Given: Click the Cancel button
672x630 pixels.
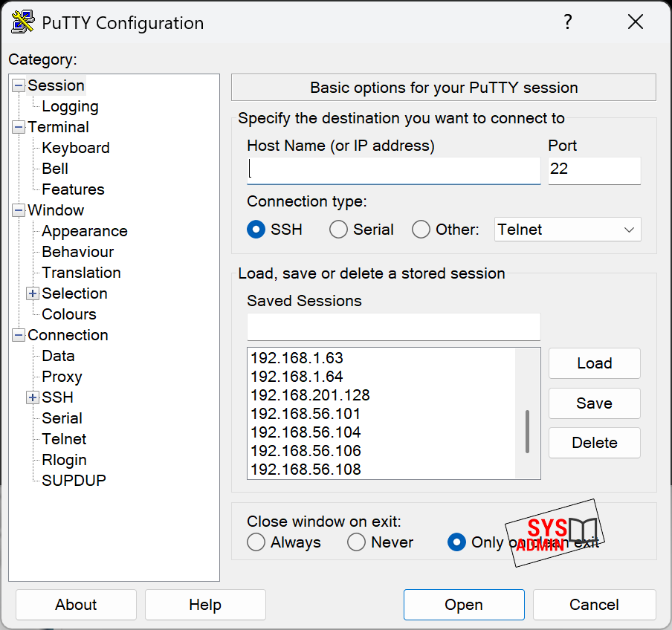Looking at the screenshot, I should (x=594, y=604).
